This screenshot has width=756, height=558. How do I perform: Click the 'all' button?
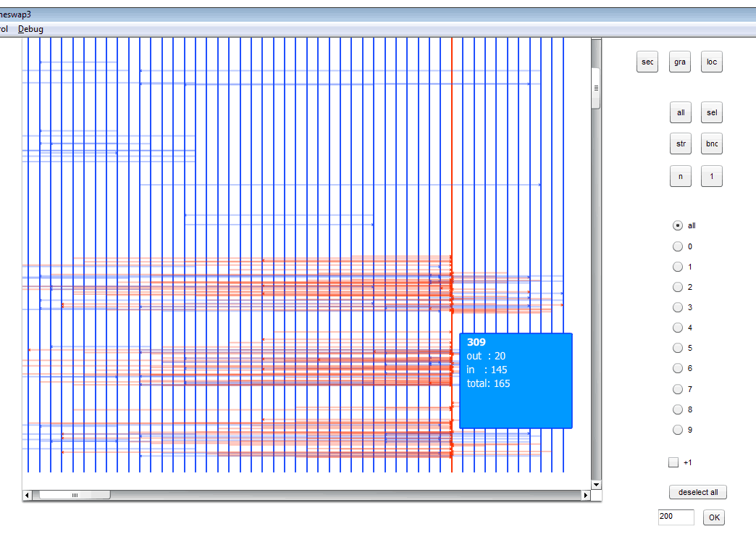(x=681, y=112)
